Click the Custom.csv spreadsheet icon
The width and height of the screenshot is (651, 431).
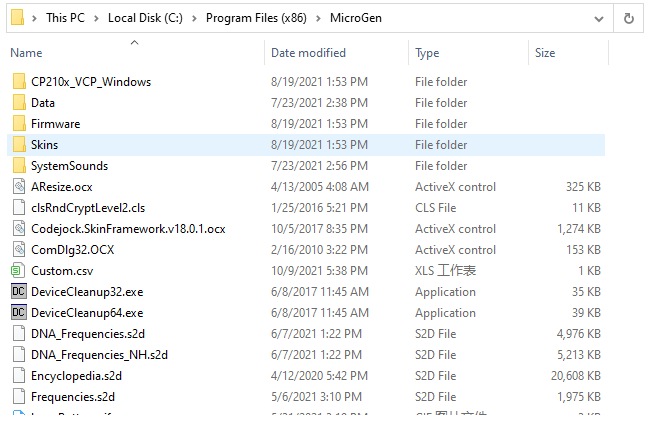(16, 271)
